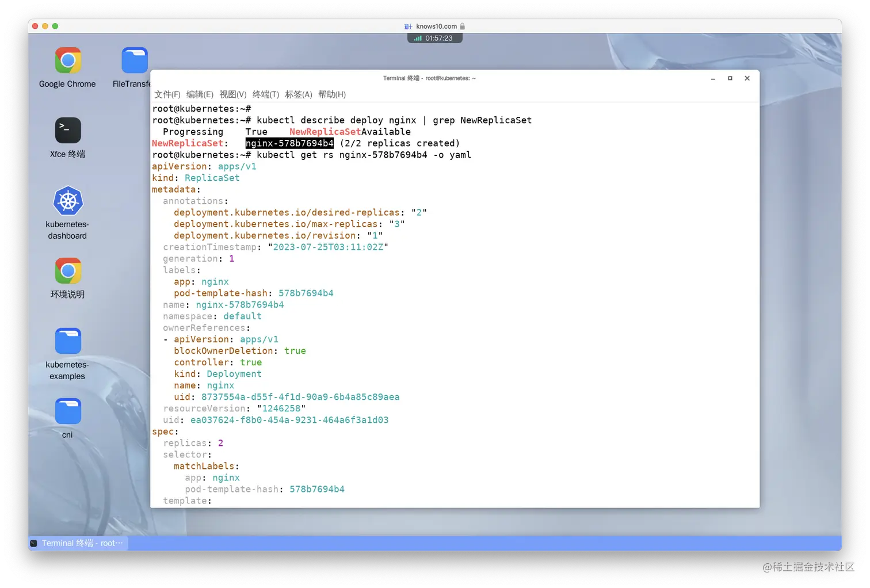Open the FileTransfer desktop icon
Image resolution: width=870 pixels, height=588 pixels.
point(134,60)
